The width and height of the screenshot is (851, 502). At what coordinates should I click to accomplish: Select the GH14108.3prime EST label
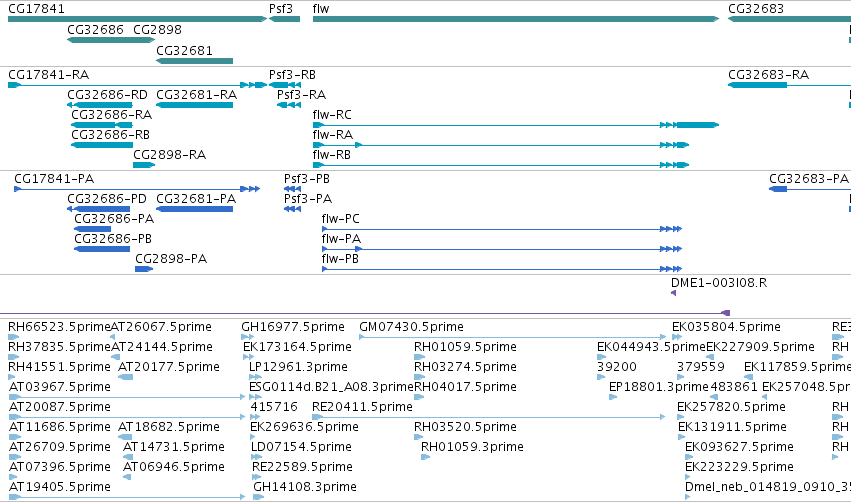[305, 488]
